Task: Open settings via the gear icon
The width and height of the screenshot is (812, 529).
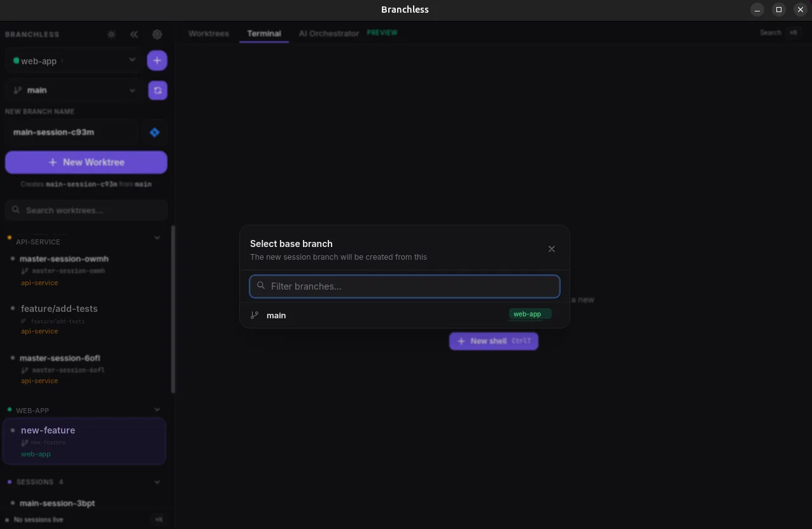Action: click(x=157, y=34)
